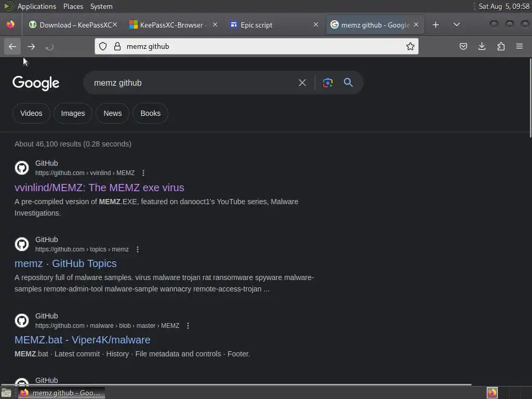Expand the list all tabs chevron
The width and height of the screenshot is (532, 399).
457,24
